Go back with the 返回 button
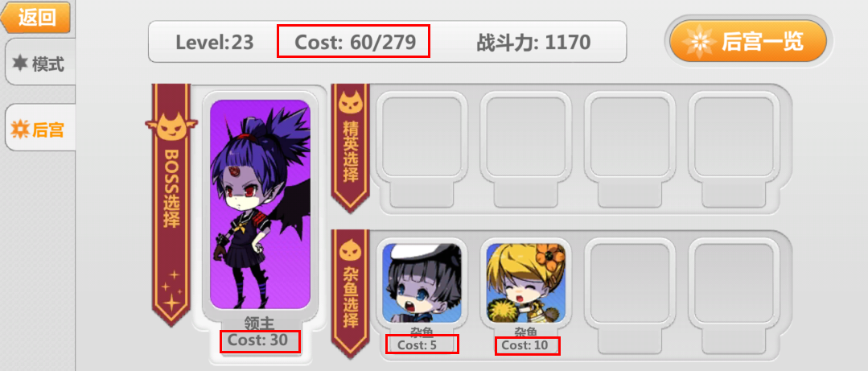 click(x=35, y=17)
